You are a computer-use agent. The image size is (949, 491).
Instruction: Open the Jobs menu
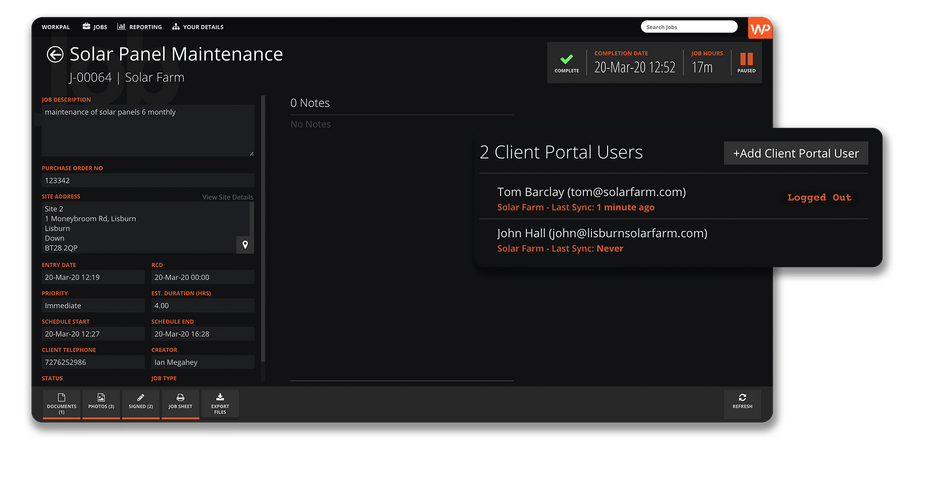tap(95, 27)
